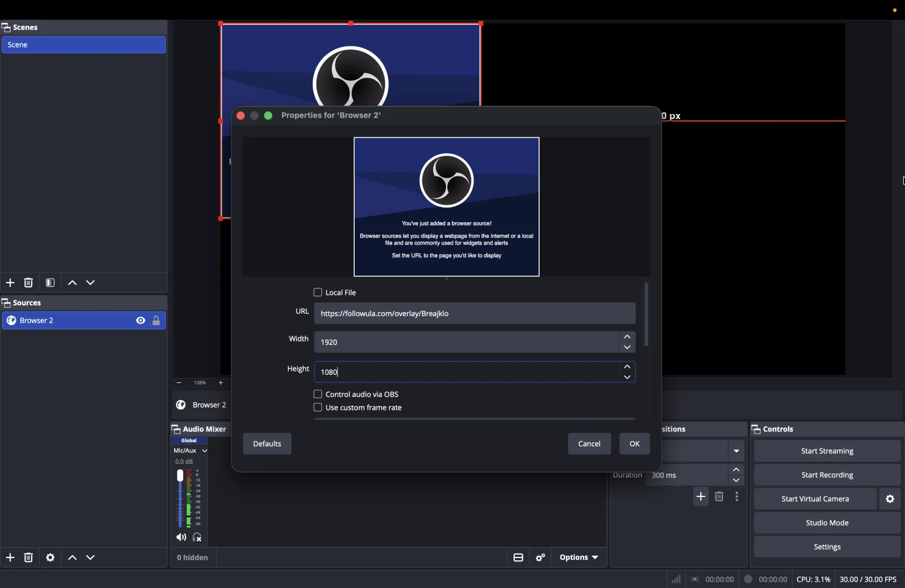Viewport: 905px width, 588px height.
Task: Open transition properties three-dot menu
Action: tap(737, 496)
